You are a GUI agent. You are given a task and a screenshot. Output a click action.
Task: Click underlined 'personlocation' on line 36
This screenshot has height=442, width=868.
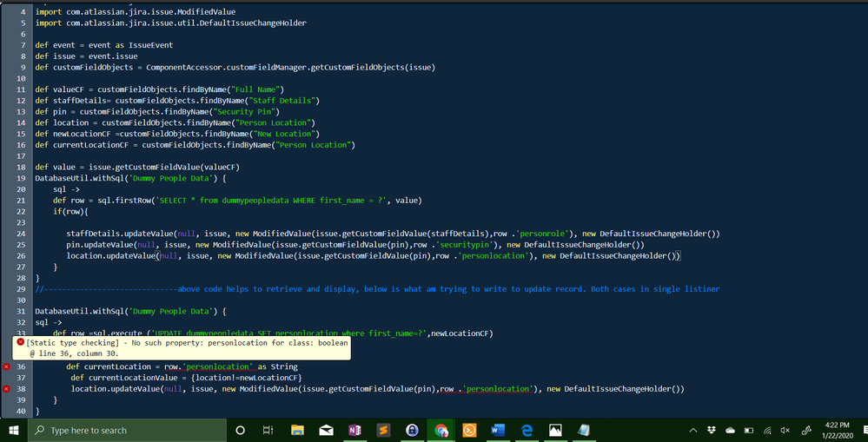coord(217,366)
